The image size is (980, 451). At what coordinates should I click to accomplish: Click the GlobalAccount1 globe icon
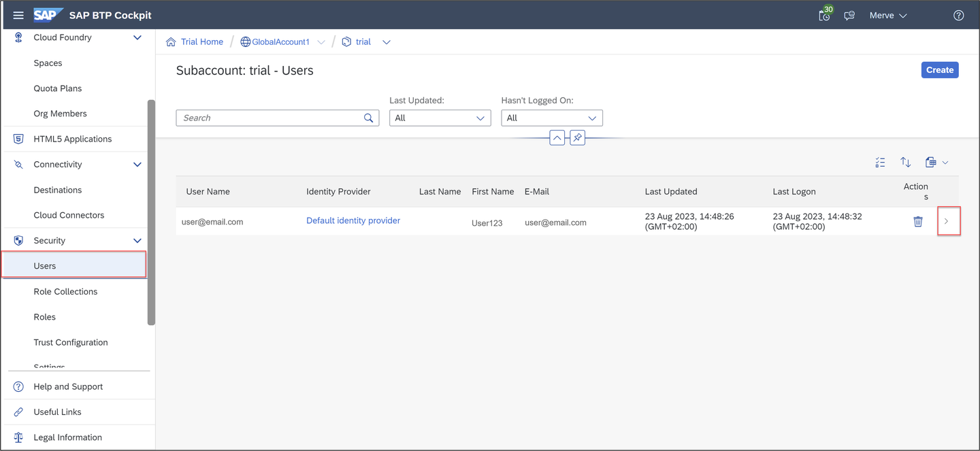[x=246, y=42]
